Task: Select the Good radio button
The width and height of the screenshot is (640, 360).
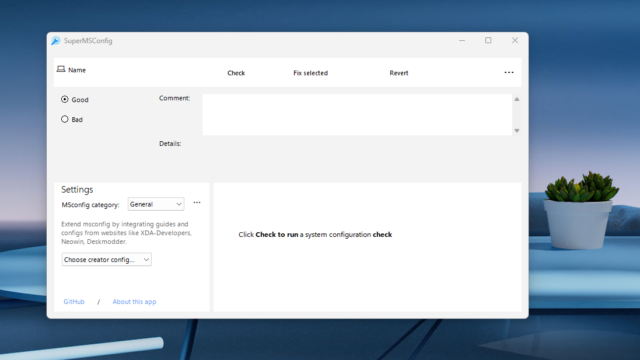Action: click(x=64, y=99)
